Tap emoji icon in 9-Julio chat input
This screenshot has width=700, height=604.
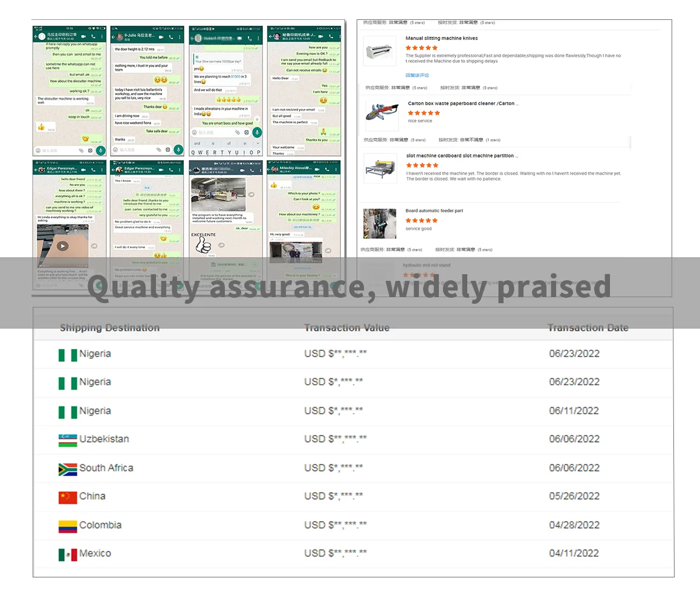(x=115, y=150)
